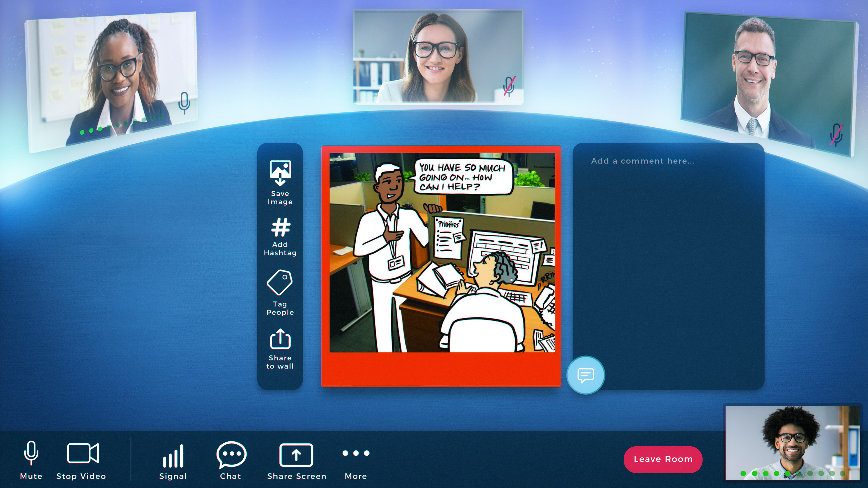This screenshot has width=868, height=488.
Task: Add a hashtag with the # icon
Action: pyautogui.click(x=280, y=227)
